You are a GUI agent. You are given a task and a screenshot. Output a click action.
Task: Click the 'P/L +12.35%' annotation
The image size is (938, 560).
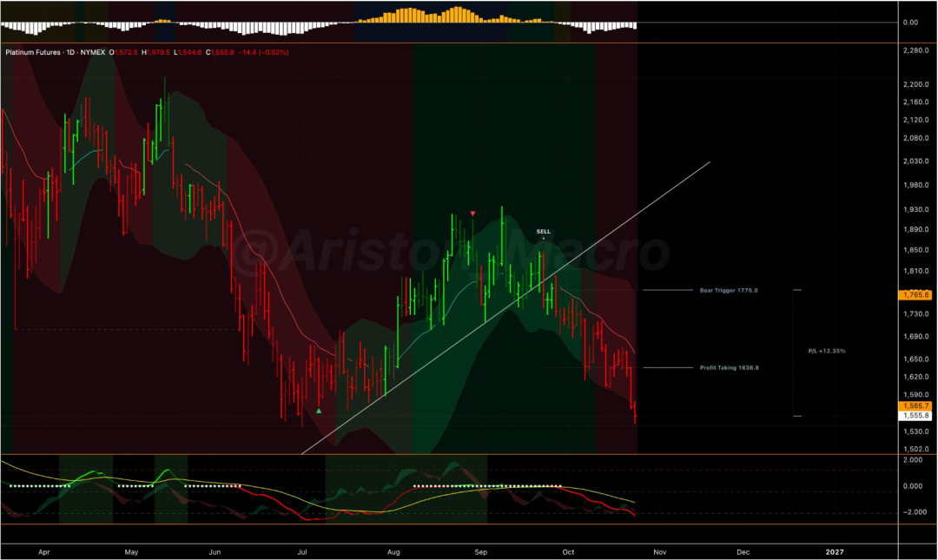click(x=827, y=352)
